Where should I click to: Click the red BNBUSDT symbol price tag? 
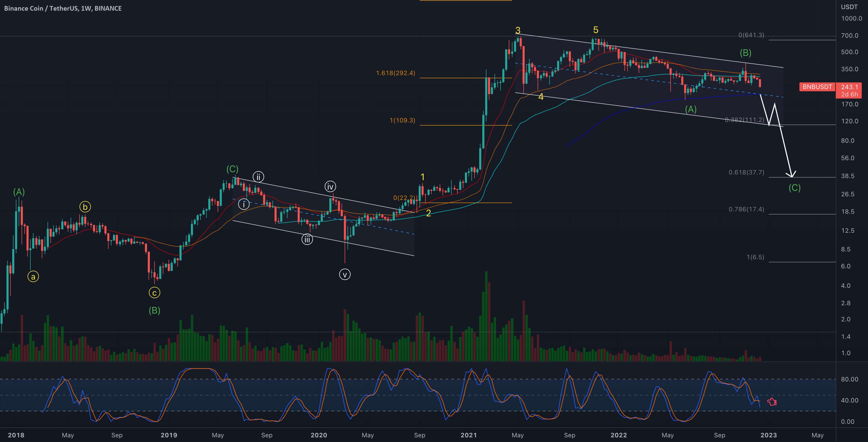tap(817, 87)
